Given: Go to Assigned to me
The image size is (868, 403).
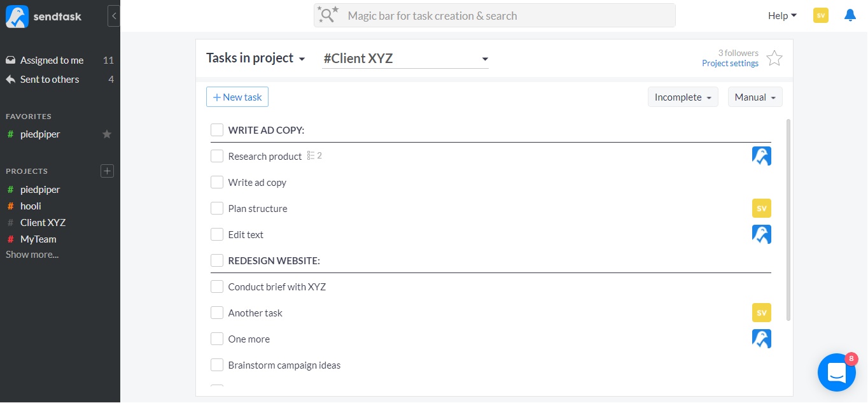Looking at the screenshot, I should click(x=52, y=60).
